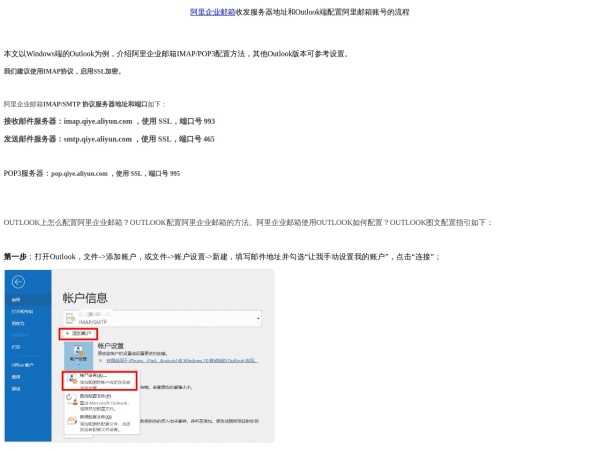
Task: Select 打开和导出 in the Outlook sidebar
Action: tap(22, 312)
